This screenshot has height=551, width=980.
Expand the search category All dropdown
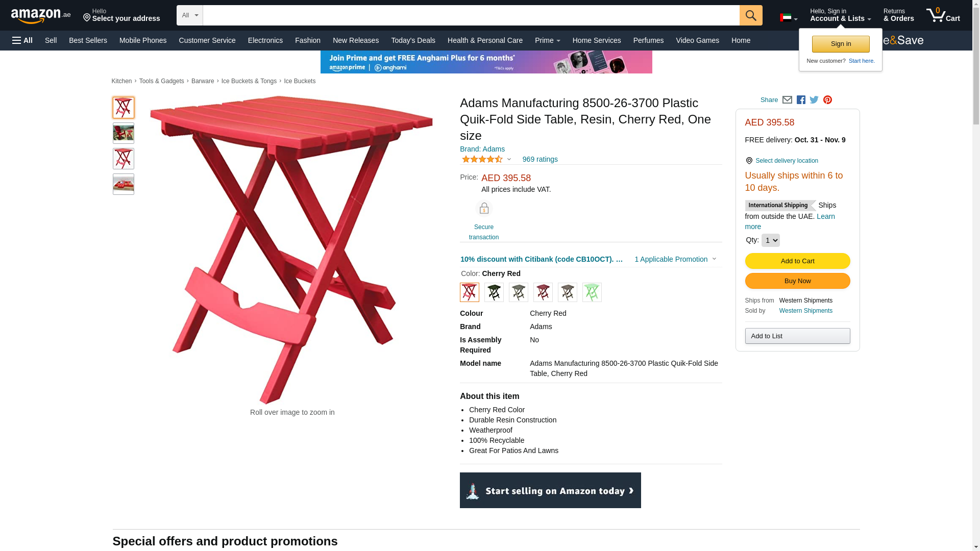pos(189,15)
